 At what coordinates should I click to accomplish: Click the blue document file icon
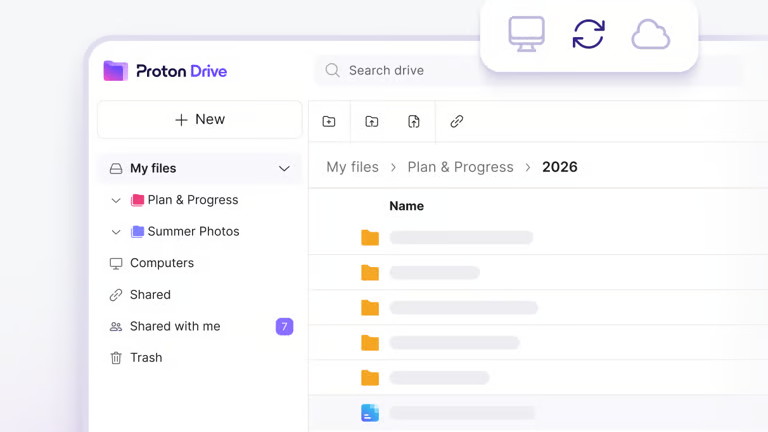tap(370, 413)
